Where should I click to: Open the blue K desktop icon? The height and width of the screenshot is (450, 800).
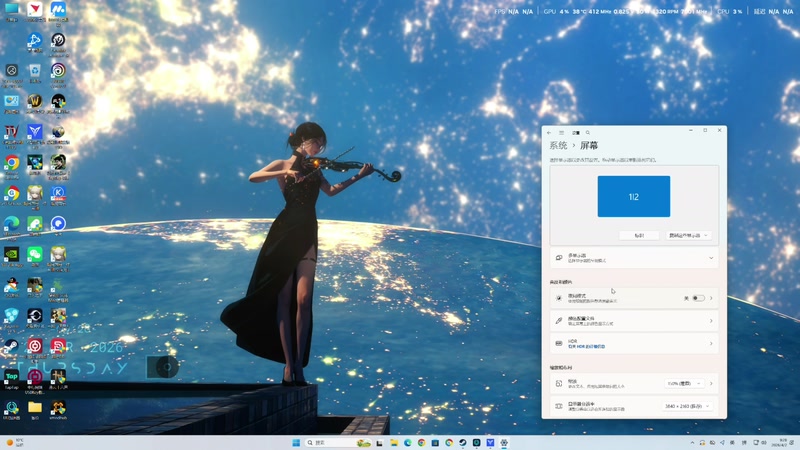(58, 193)
